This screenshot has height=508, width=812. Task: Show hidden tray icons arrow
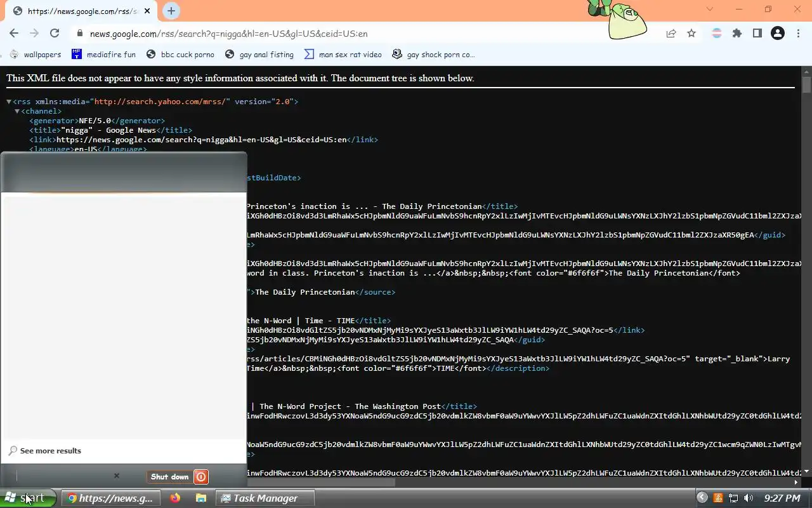[x=702, y=498]
